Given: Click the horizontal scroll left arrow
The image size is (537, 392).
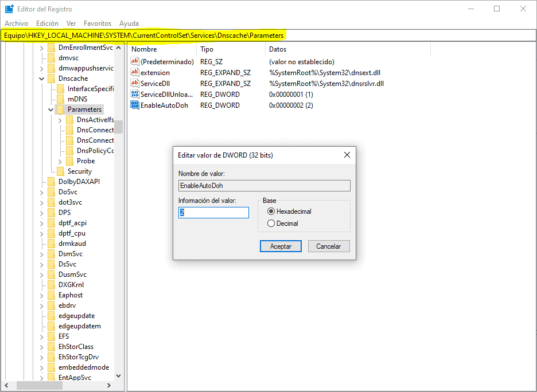Looking at the screenshot, I should pyautogui.click(x=6, y=386).
